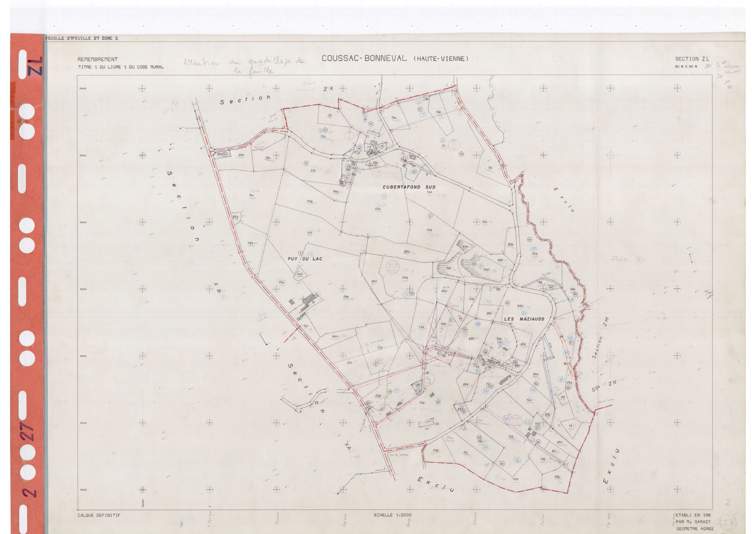This screenshot has height=534, width=756.
Task: Click the circled Roman numeral III
Action: coord(517,421)
